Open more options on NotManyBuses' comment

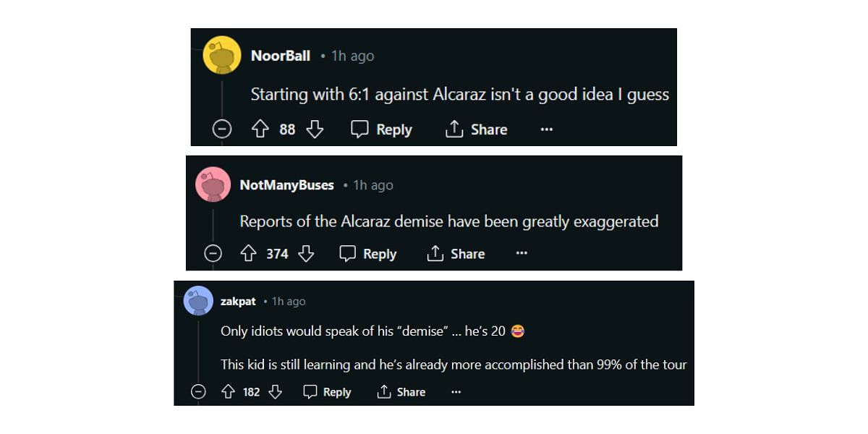point(522,254)
